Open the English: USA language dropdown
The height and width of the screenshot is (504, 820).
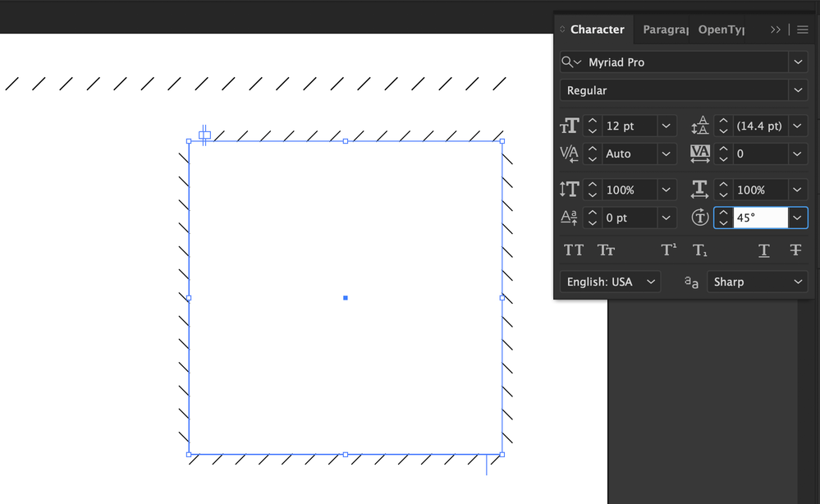coord(611,282)
